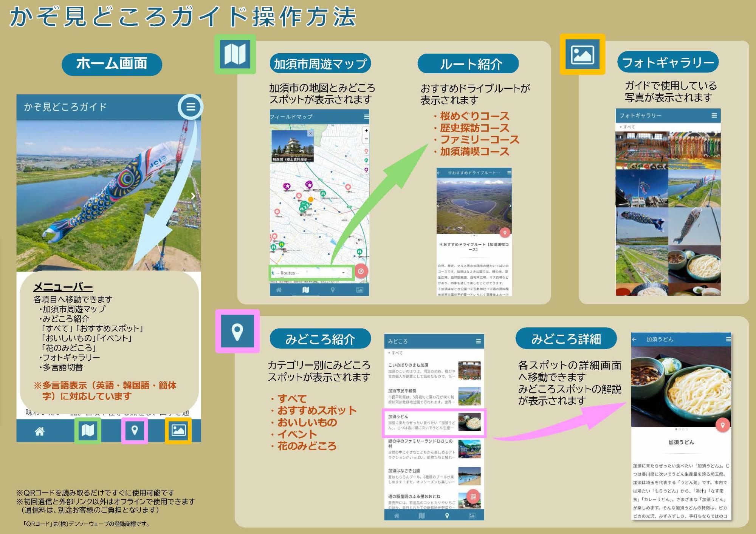Open the map icon highlighted in green
Screen dimensions: 756x534
point(88,430)
